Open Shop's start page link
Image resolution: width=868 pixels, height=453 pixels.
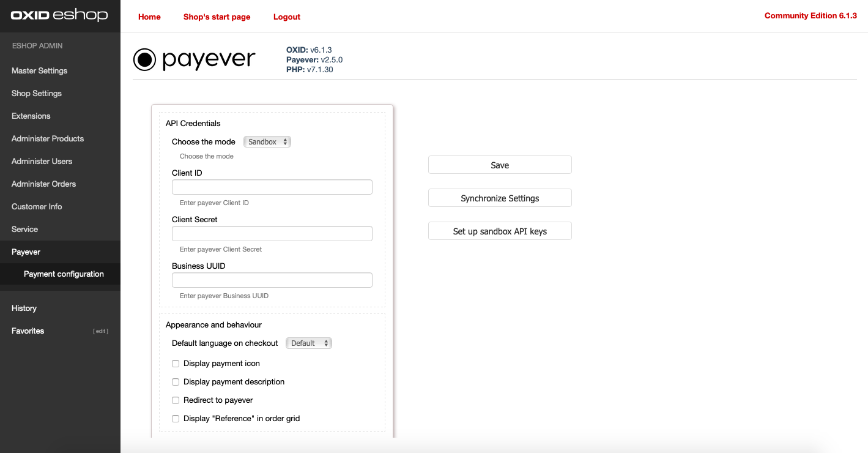(x=217, y=17)
